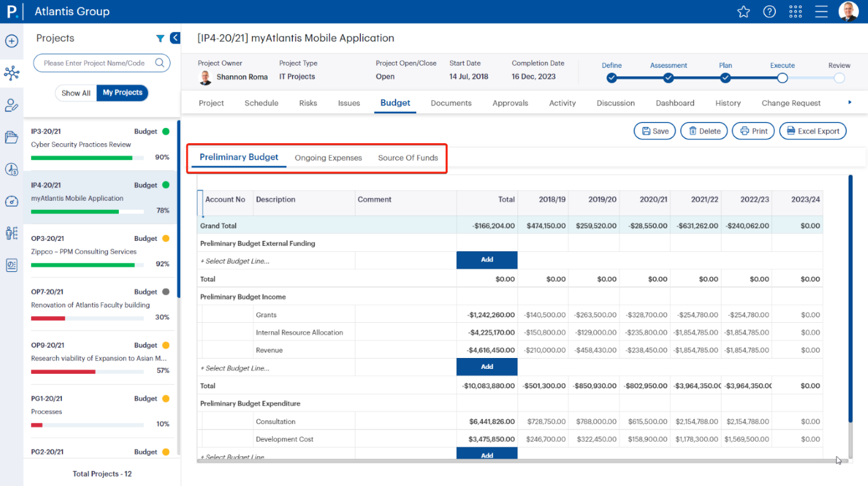This screenshot has height=486, width=868.
Task: Open the OP9-20/21 Research viability project
Action: pos(100,358)
